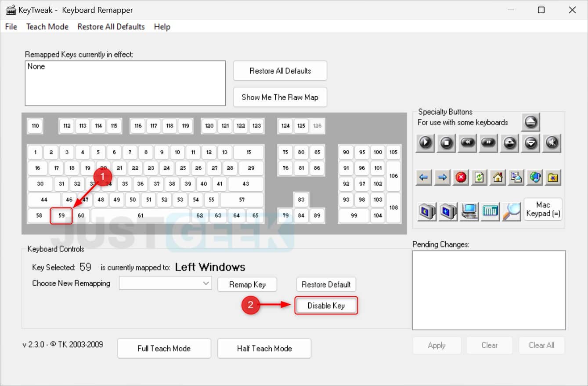Select key 124 on the keyboard map
Screen dimensions: 588x386
pos(285,126)
